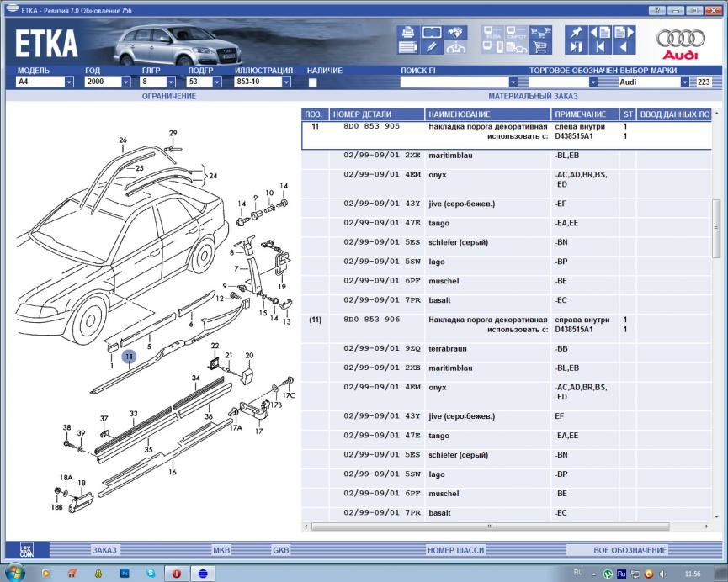This screenshot has width=728, height=582.
Task: Open Opera browser from the taskbar
Action: (x=177, y=574)
